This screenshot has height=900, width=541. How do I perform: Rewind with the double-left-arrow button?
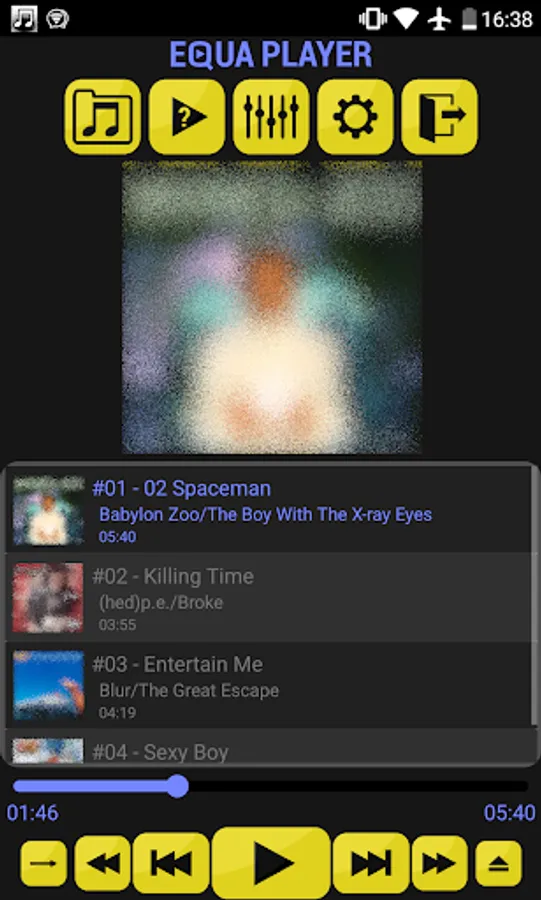(103, 864)
